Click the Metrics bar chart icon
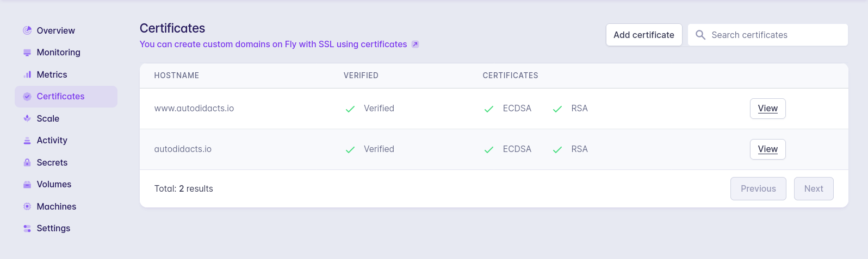The height and width of the screenshot is (259, 868). [x=27, y=74]
